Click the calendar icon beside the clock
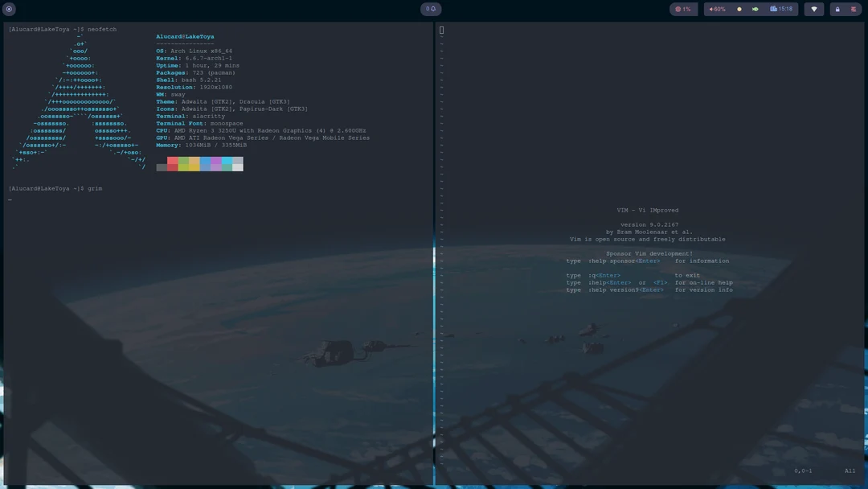 tap(772, 8)
